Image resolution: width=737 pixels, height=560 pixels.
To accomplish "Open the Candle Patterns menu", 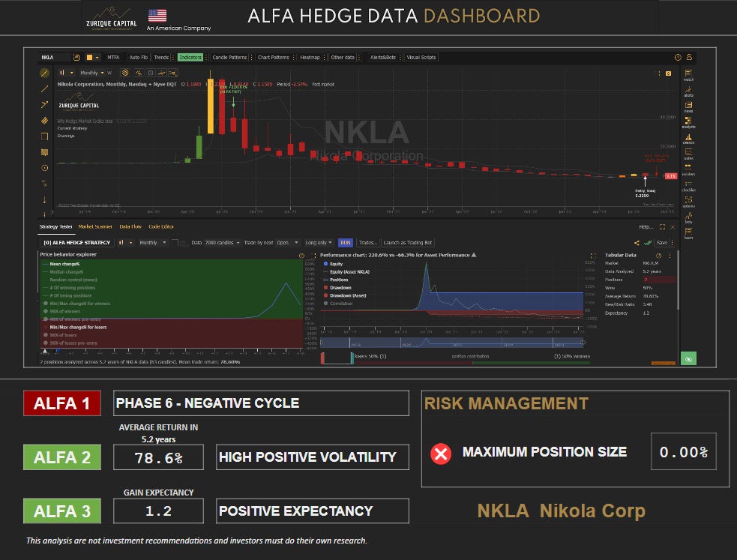I will point(229,57).
